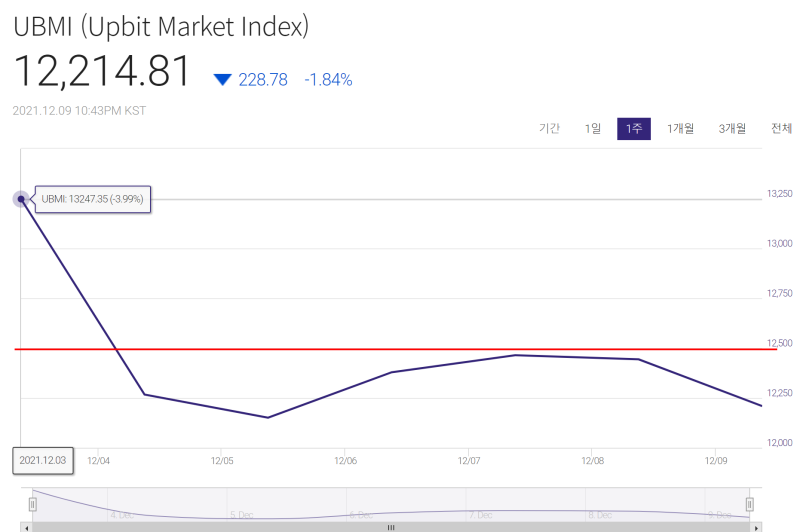This screenshot has width=800, height=532.
Task: Click the navigator mini chart area
Action: (391, 504)
